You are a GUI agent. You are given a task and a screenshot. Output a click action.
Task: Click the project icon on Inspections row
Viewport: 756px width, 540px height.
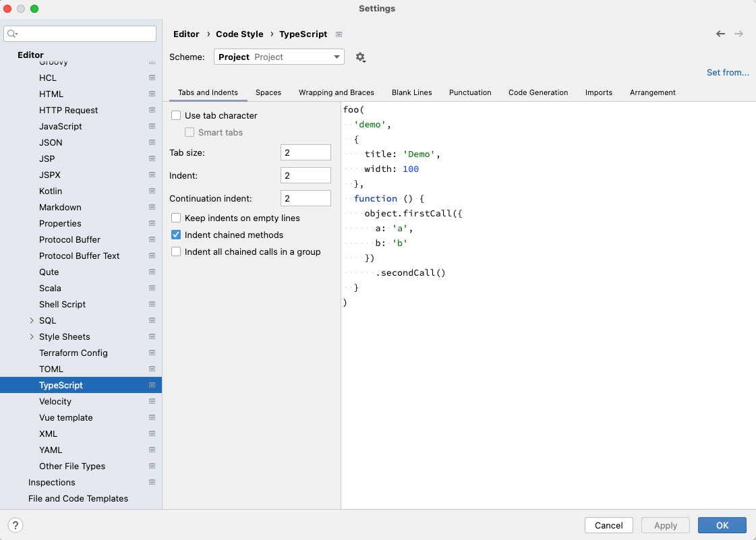coord(152,482)
